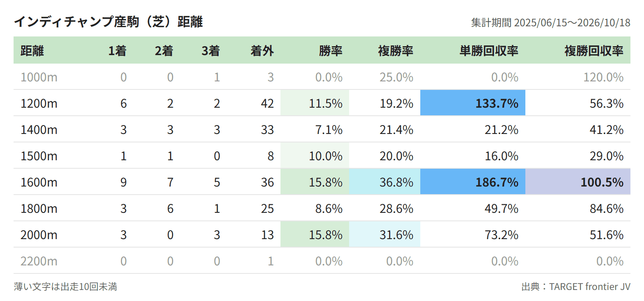Click the 集計期間 date range text

(x=551, y=23)
